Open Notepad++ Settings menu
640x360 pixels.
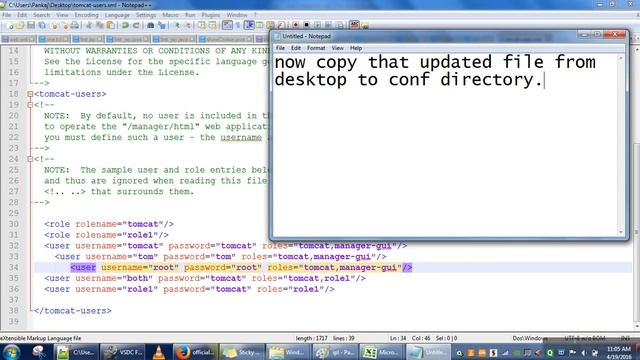point(146,15)
